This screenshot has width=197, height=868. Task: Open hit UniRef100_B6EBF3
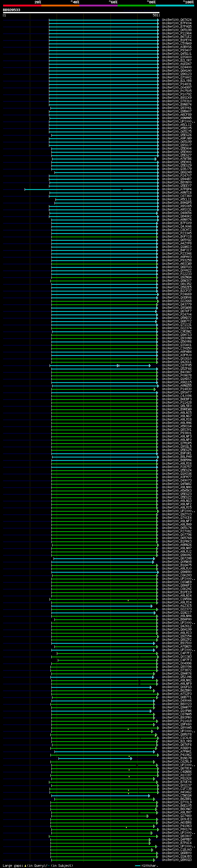[176, 399]
